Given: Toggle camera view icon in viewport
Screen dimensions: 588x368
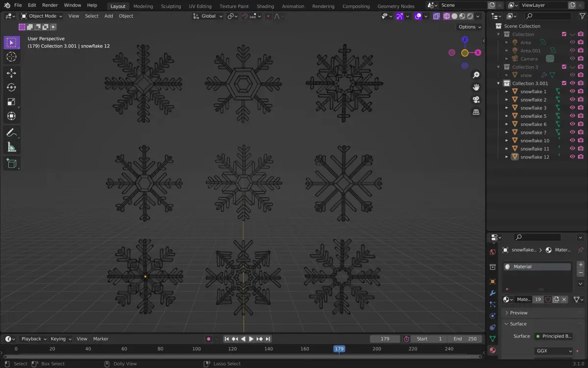Looking at the screenshot, I should point(476,100).
